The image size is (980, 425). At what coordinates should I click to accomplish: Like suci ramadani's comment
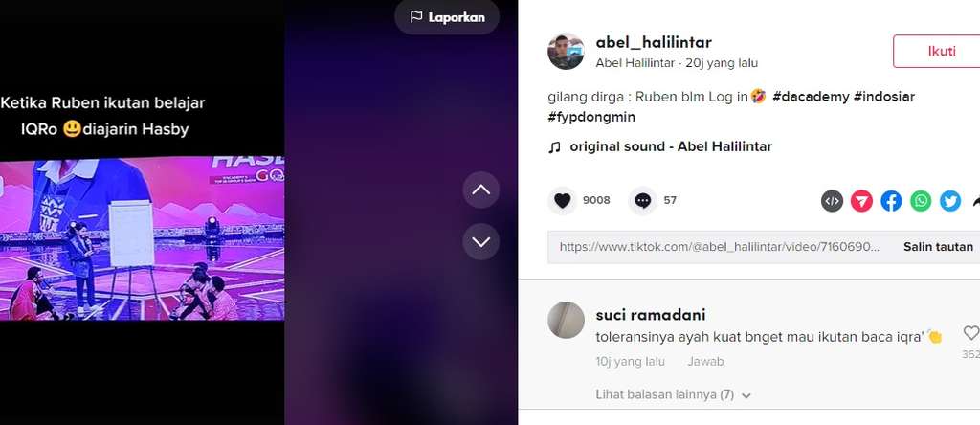970,333
